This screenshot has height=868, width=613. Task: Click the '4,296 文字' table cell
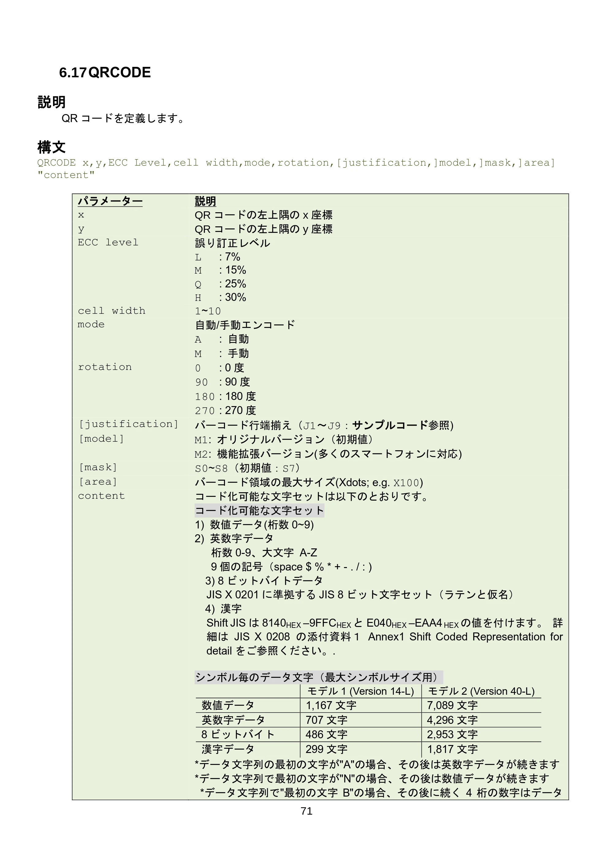point(452,720)
